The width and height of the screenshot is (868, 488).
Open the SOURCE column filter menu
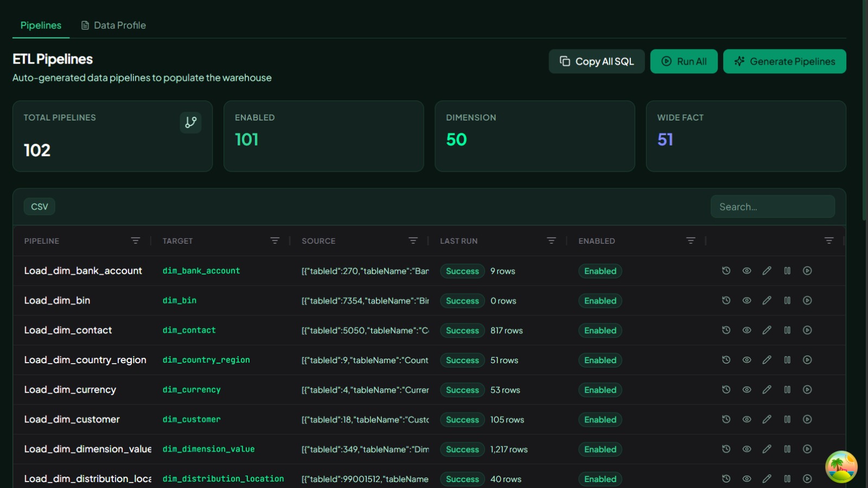pyautogui.click(x=413, y=240)
